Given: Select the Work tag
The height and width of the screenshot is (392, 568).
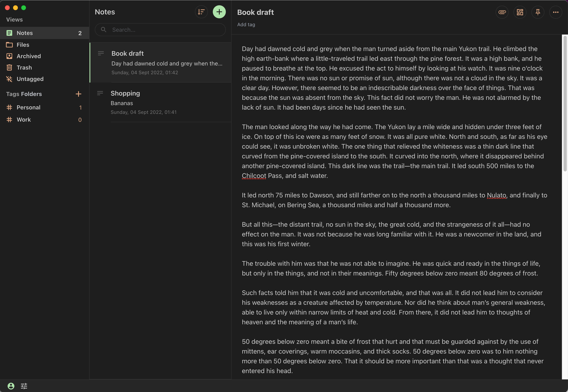Looking at the screenshot, I should [24, 120].
